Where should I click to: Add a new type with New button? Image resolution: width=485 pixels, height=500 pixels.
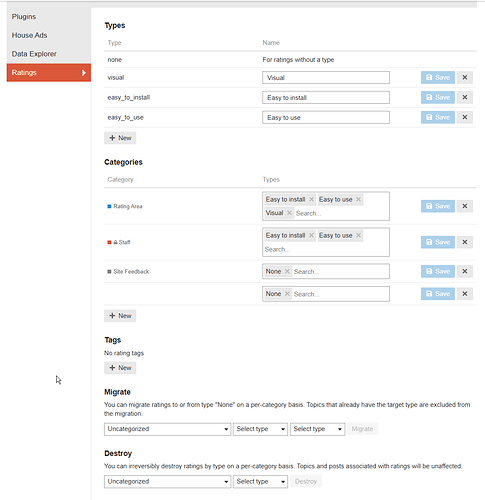coord(120,138)
